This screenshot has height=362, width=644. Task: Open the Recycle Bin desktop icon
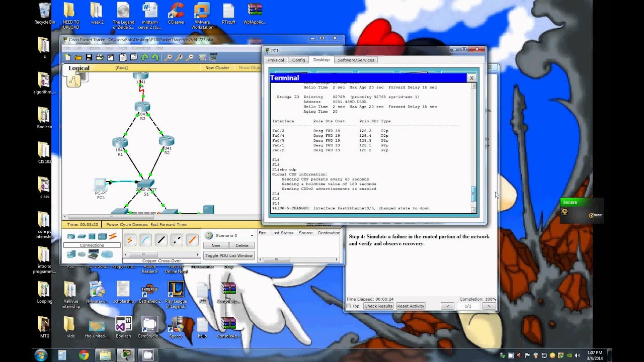coord(44,14)
